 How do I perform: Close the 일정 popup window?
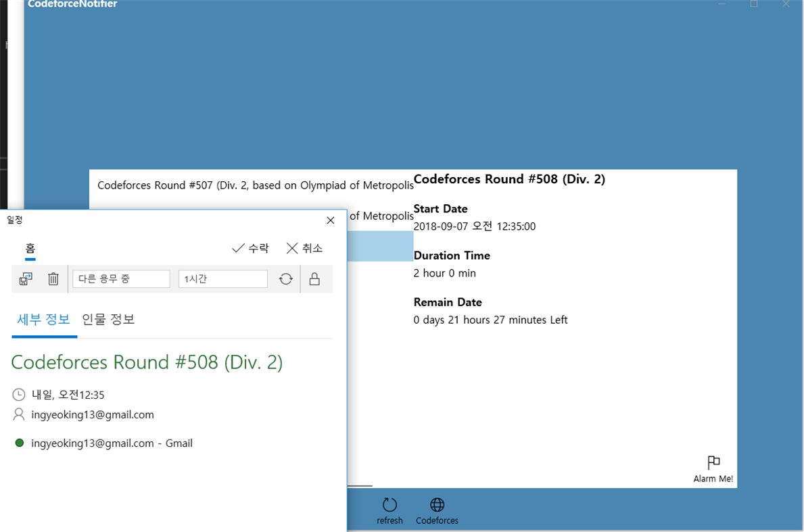click(x=330, y=220)
